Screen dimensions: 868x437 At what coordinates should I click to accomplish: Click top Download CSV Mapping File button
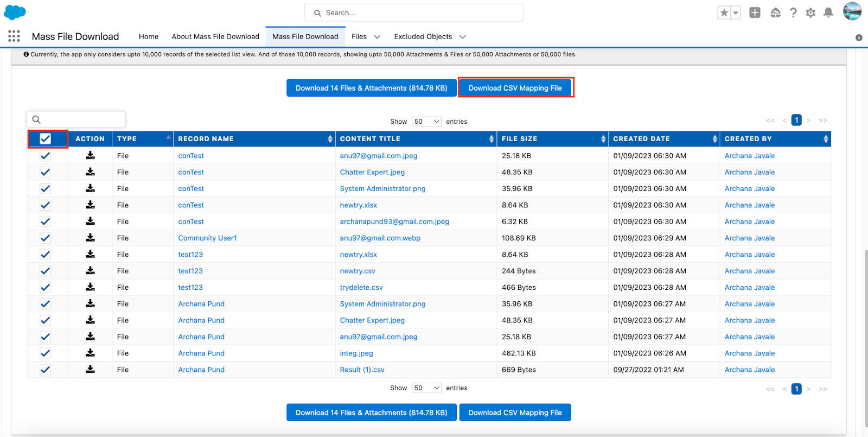[x=515, y=88]
